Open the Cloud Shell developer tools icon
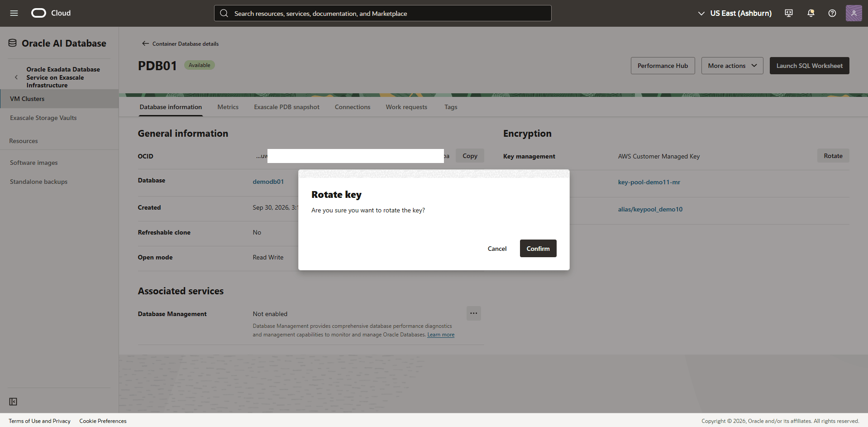868x427 pixels. click(x=789, y=13)
